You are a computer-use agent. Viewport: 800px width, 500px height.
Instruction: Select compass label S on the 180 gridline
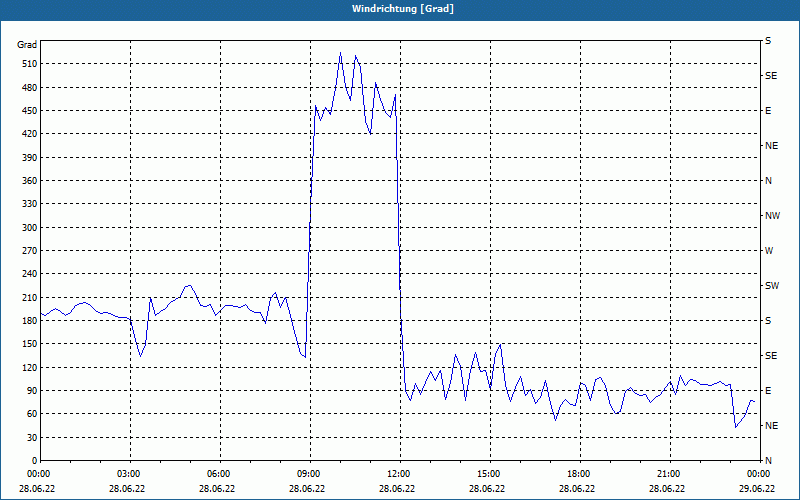pos(768,321)
